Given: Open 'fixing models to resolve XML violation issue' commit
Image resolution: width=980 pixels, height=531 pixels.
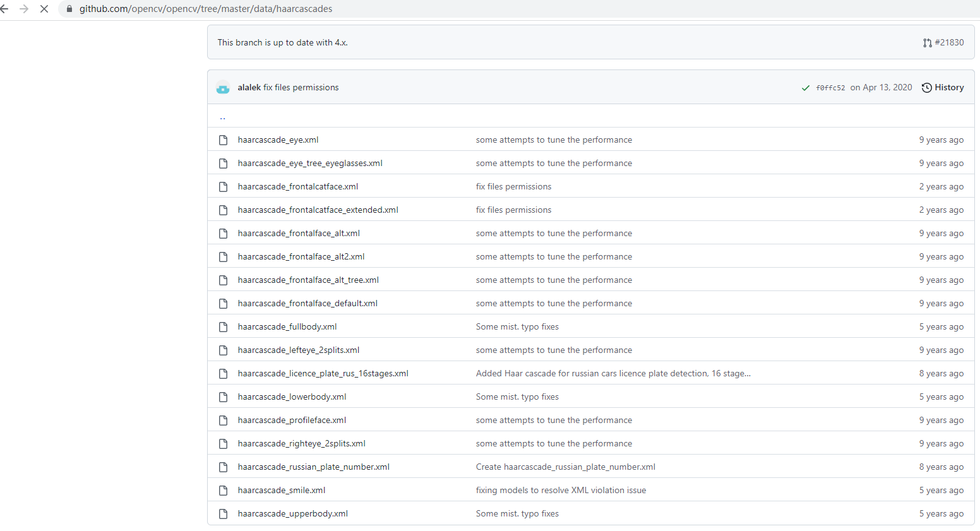Looking at the screenshot, I should (561, 490).
